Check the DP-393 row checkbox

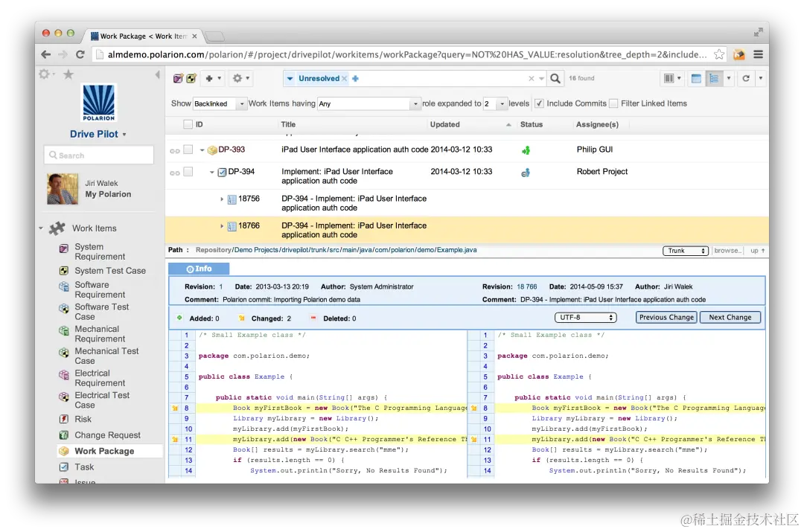coord(188,149)
